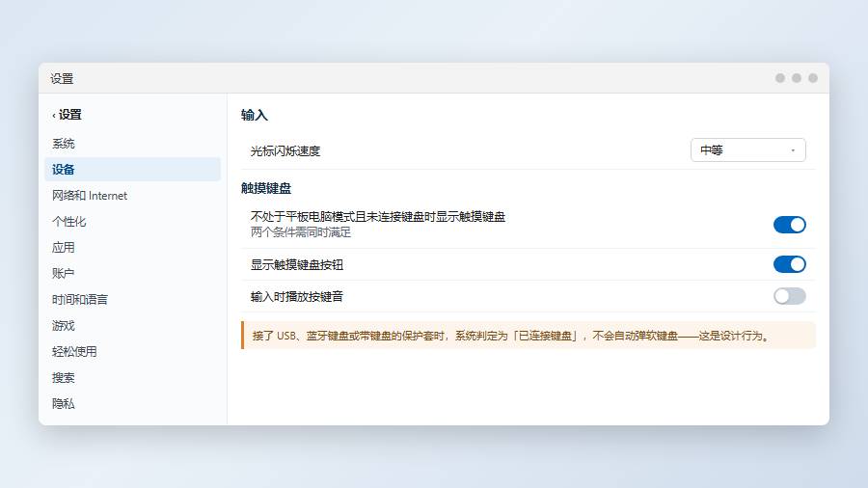
Task: Open the 账户 settings category
Action: tap(132, 273)
